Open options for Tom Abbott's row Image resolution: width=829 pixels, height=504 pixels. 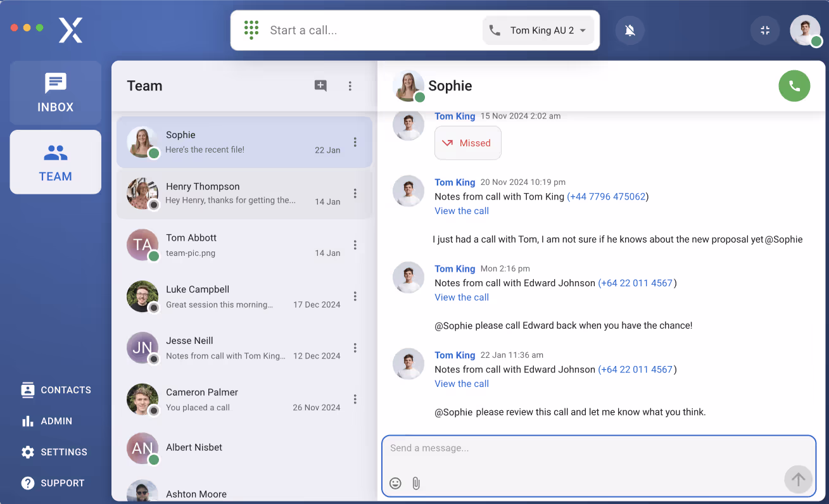coord(355,244)
